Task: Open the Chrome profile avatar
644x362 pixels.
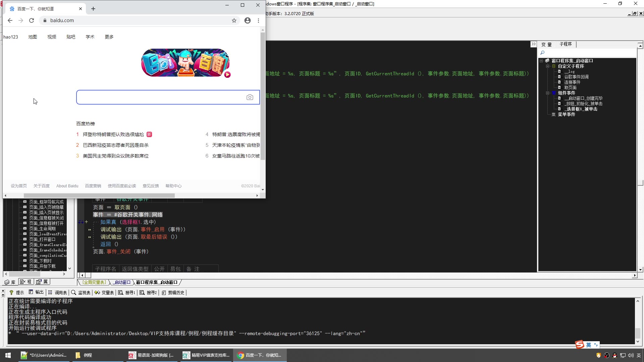Action: 248,20
